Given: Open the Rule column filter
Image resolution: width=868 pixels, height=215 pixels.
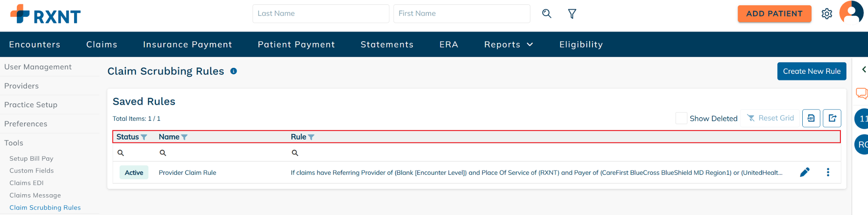Looking at the screenshot, I should coord(311,137).
